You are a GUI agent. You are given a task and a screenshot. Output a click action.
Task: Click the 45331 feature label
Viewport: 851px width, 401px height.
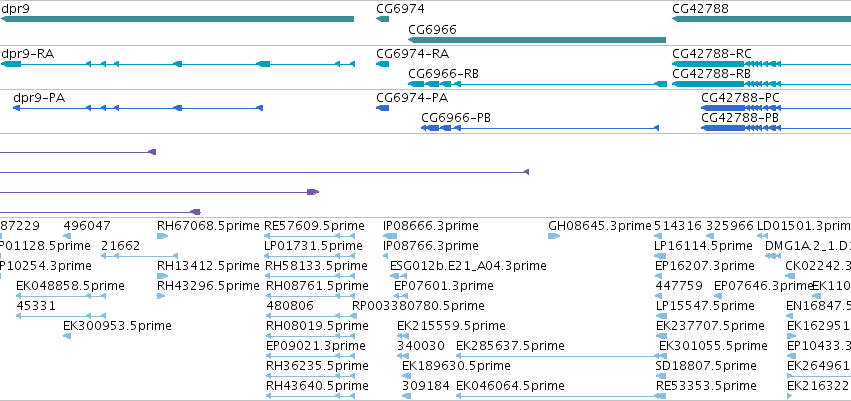tap(36, 306)
